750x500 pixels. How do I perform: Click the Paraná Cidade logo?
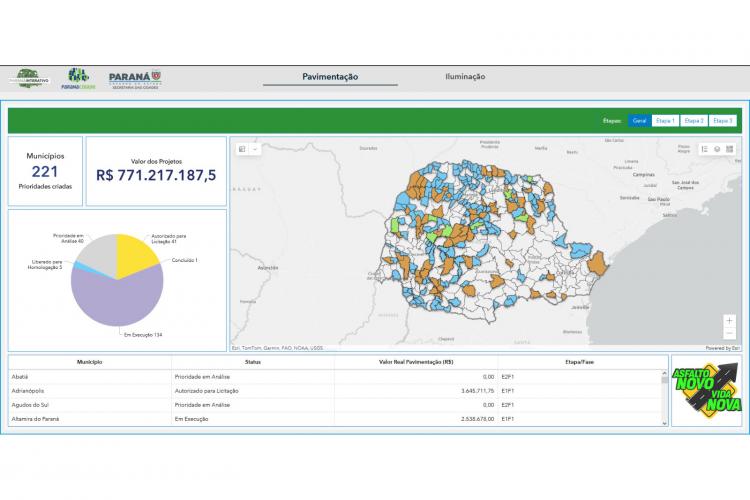pyautogui.click(x=78, y=78)
